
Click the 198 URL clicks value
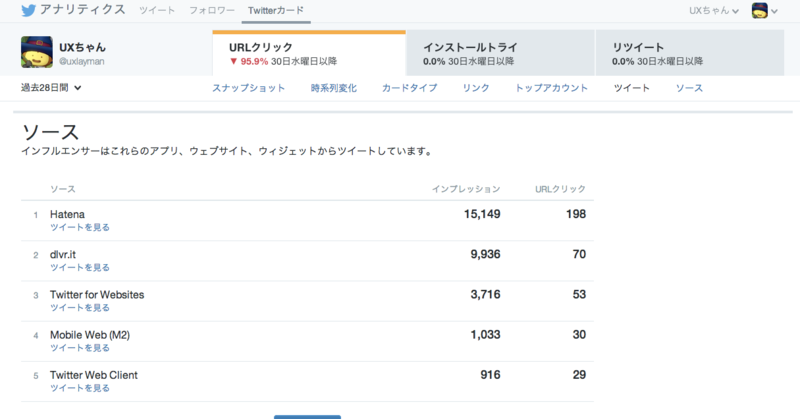click(576, 214)
